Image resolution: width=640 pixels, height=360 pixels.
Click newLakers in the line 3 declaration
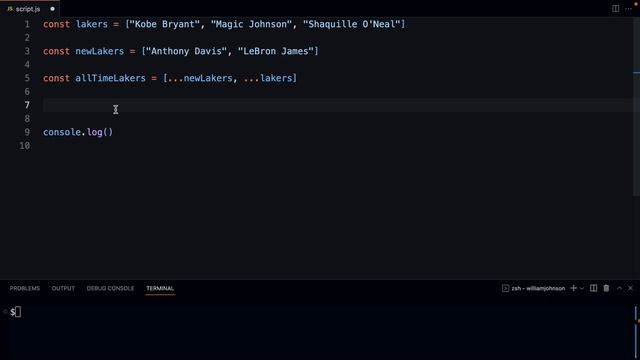click(x=100, y=51)
